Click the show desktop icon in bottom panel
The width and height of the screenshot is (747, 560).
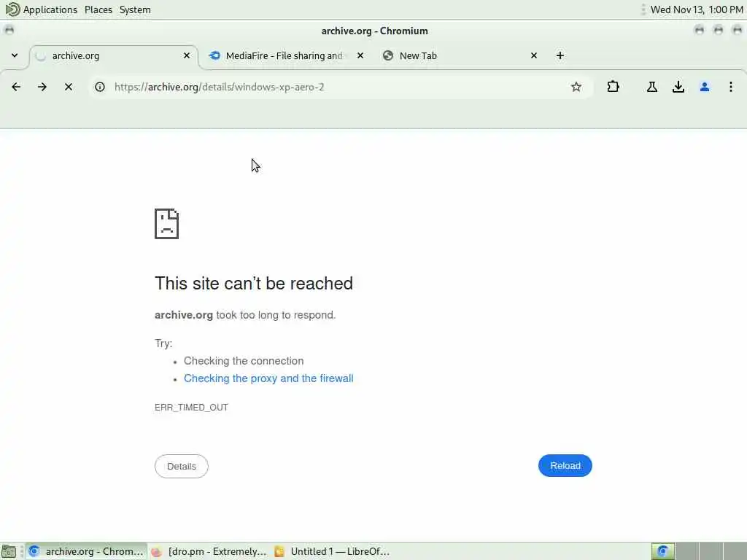[x=9, y=551]
